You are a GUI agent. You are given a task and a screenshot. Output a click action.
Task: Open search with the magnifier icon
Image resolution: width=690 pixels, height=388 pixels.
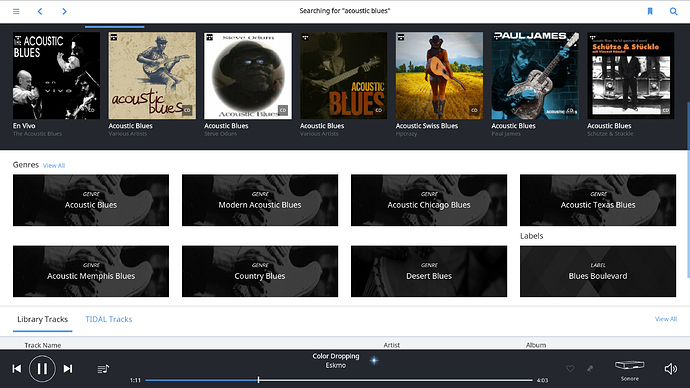[x=673, y=11]
